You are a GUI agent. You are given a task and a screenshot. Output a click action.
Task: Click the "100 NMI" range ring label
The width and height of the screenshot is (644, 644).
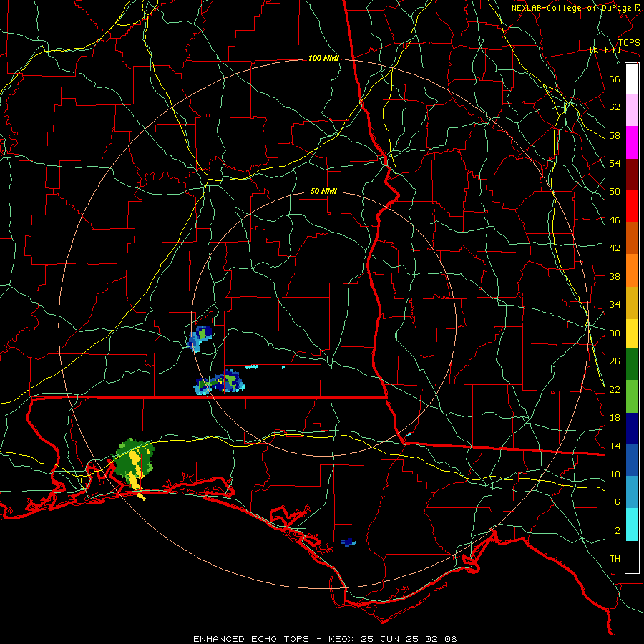click(323, 58)
